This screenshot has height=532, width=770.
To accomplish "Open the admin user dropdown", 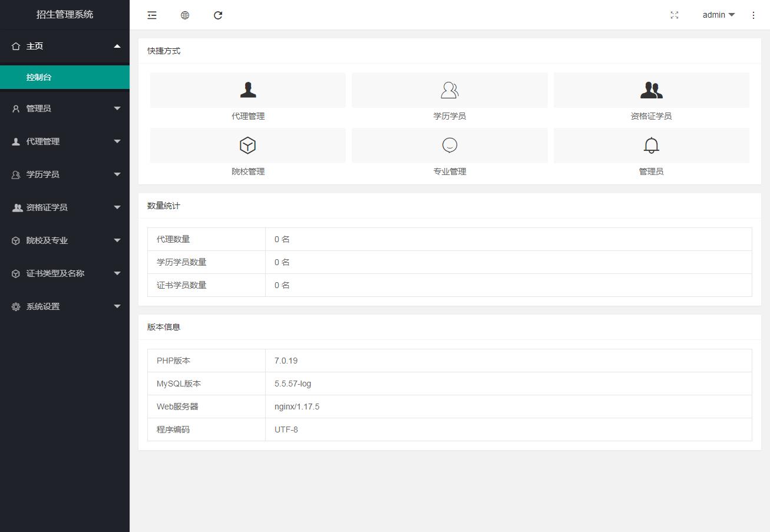I will click(718, 15).
